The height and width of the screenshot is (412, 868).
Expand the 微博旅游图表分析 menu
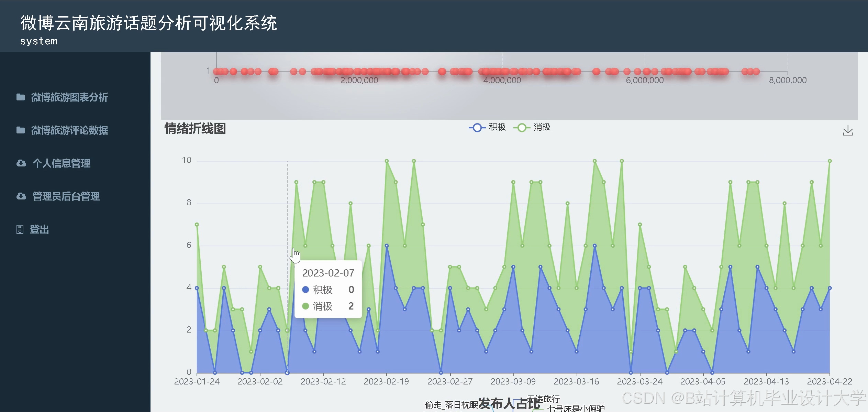[69, 97]
